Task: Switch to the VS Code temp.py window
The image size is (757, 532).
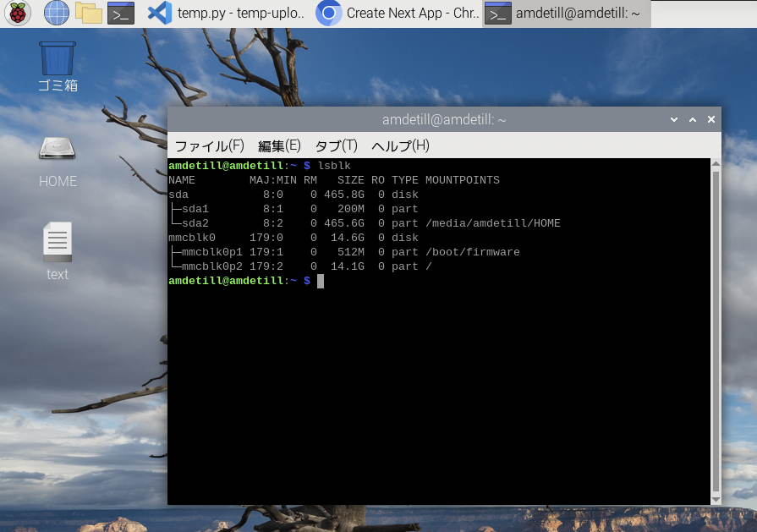Action: [226, 13]
